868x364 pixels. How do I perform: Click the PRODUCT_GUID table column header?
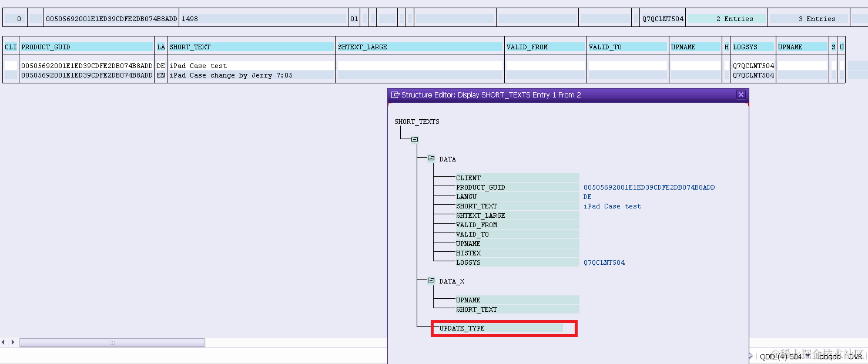coord(86,47)
